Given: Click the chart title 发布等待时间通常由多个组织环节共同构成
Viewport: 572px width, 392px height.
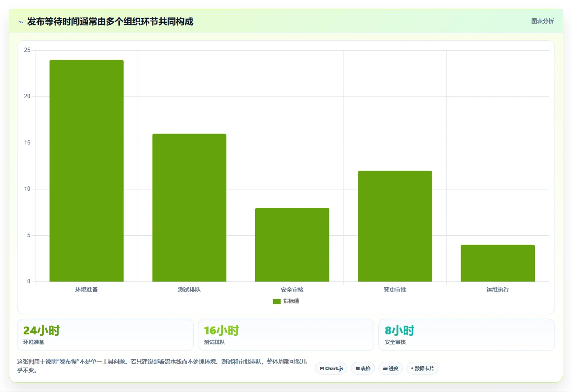Looking at the screenshot, I should pyautogui.click(x=110, y=21).
